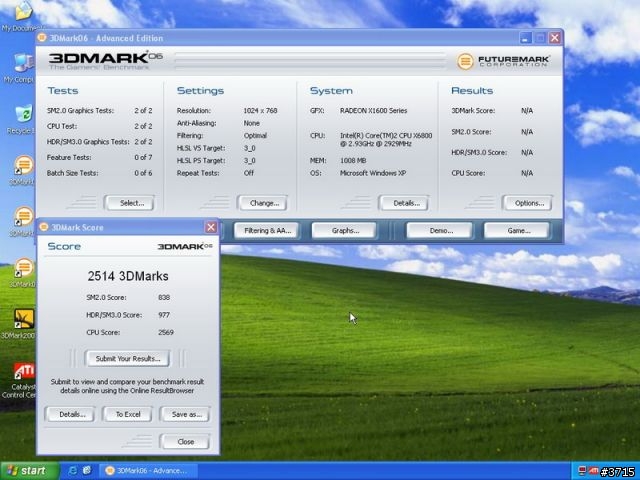Click the CPU Score value "2569"

click(166, 332)
